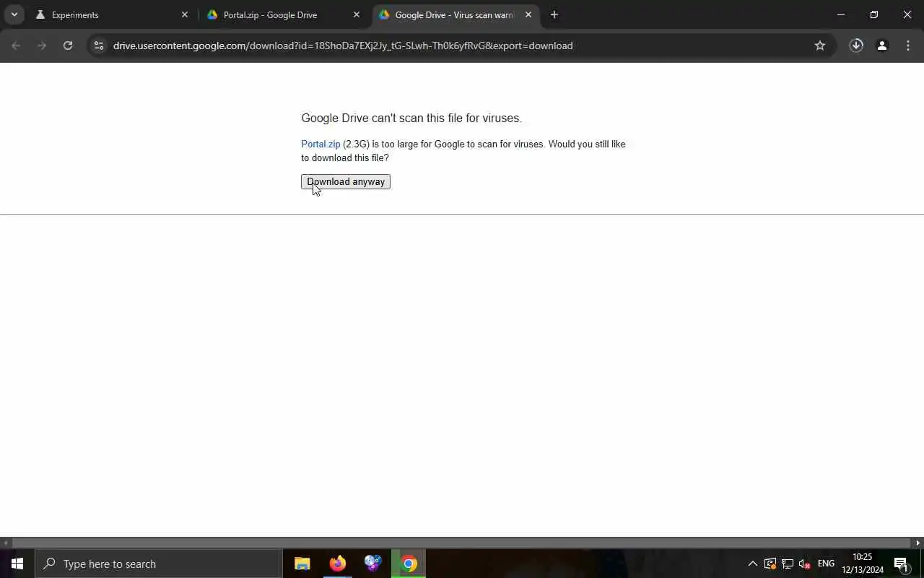Switch to Portal.zip - Google Drive tab
Image resolution: width=924 pixels, height=578 pixels.
click(283, 14)
